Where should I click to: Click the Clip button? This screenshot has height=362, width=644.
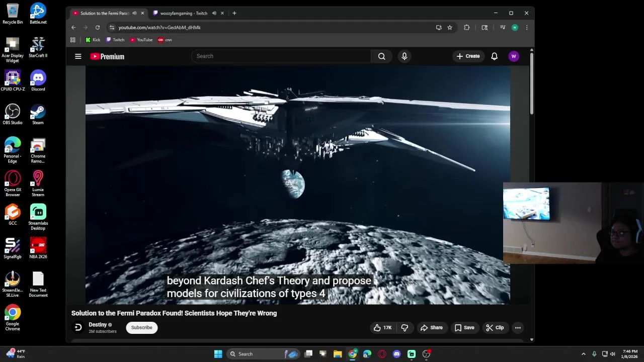(x=495, y=328)
